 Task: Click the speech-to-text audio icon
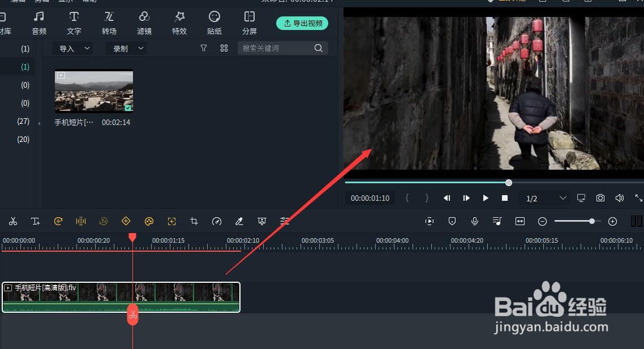tap(58, 222)
